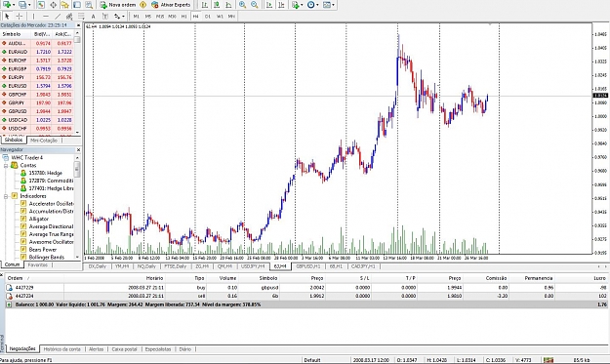Toggle chart shift icon

[281, 5]
